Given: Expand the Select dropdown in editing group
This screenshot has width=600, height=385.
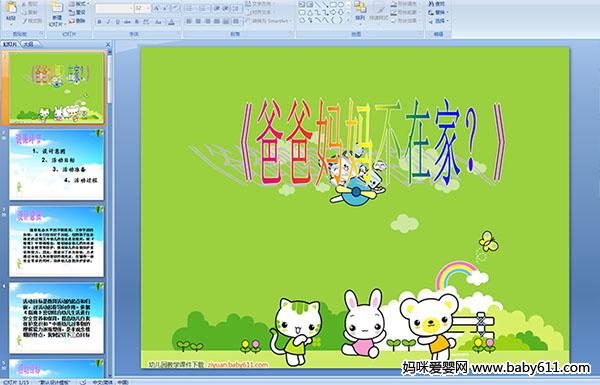Looking at the screenshot, I should [x=439, y=21].
